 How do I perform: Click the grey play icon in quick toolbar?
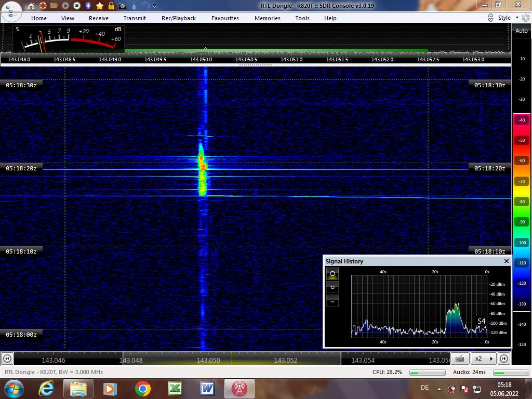(x=65, y=5)
